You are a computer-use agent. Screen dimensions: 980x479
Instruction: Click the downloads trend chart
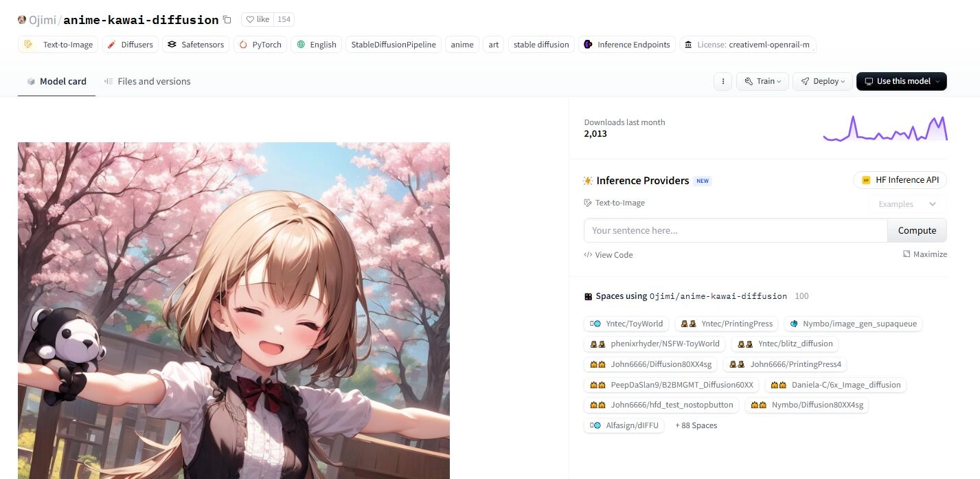pyautogui.click(x=885, y=129)
